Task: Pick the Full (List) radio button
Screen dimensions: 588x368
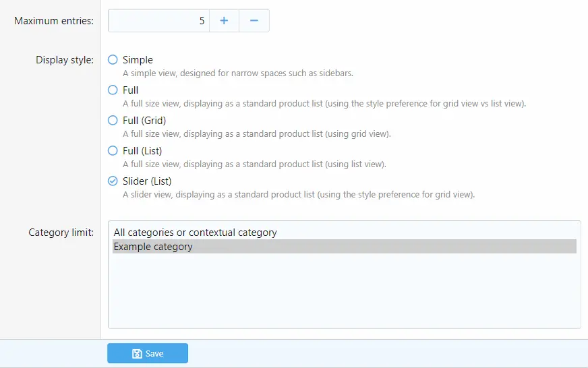Action: click(x=113, y=151)
